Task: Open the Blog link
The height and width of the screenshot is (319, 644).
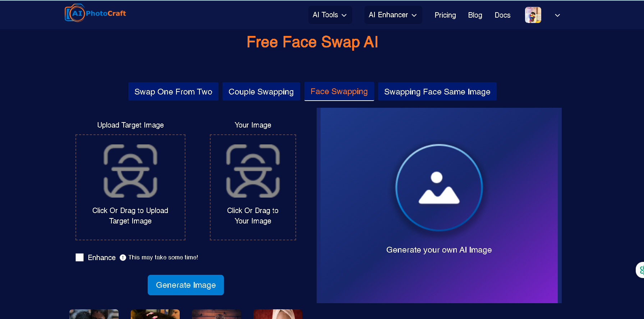Action: (x=475, y=15)
